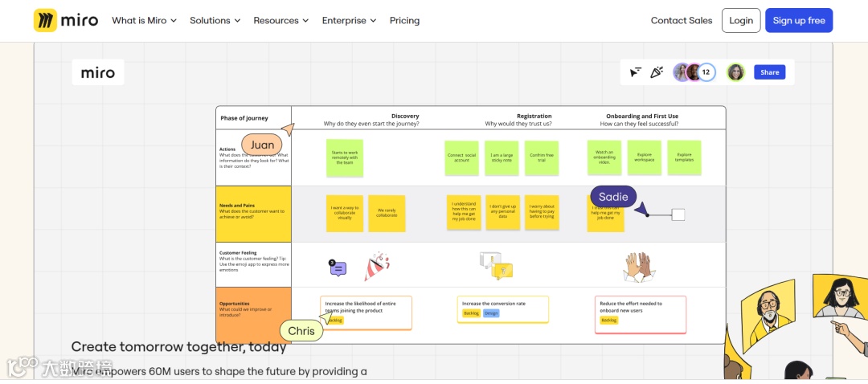868x384 pixels.
Task: Select the 'Explore workspace' sticky note
Action: pos(645,157)
